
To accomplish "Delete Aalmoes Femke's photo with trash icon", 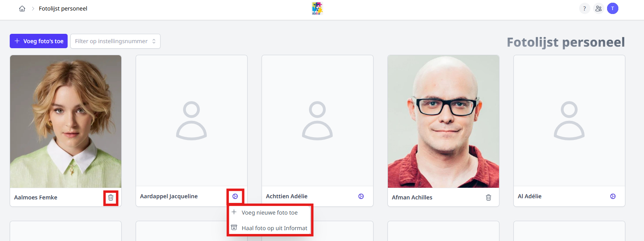I will click(x=111, y=197).
